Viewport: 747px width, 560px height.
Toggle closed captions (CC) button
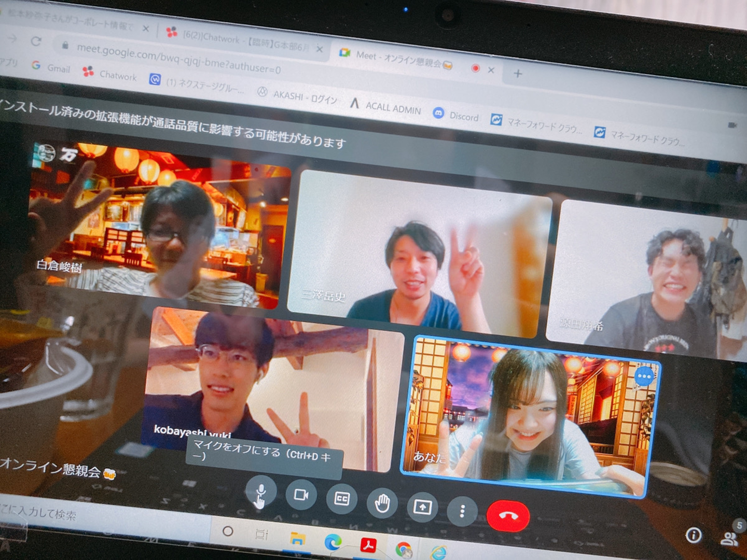(x=341, y=499)
